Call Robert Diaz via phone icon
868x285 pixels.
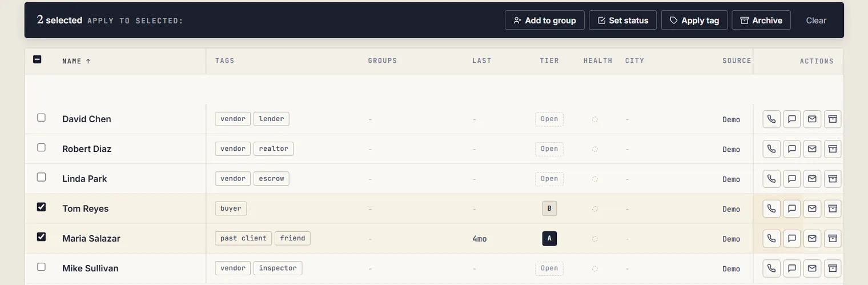pos(771,148)
